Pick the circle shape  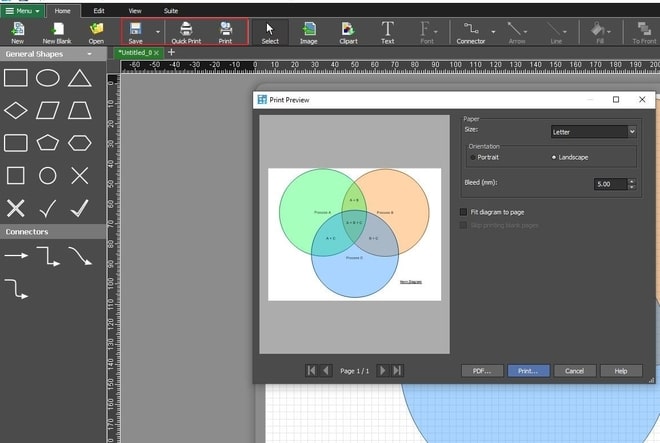coord(48,176)
